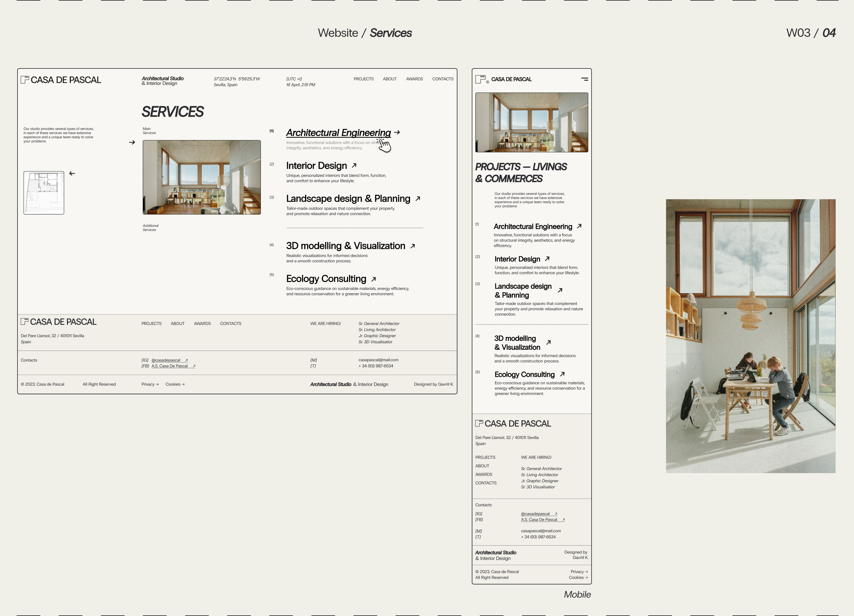854x616 pixels.
Task: Click the arrow next to 3D modelling & Visualization
Action: (413, 246)
